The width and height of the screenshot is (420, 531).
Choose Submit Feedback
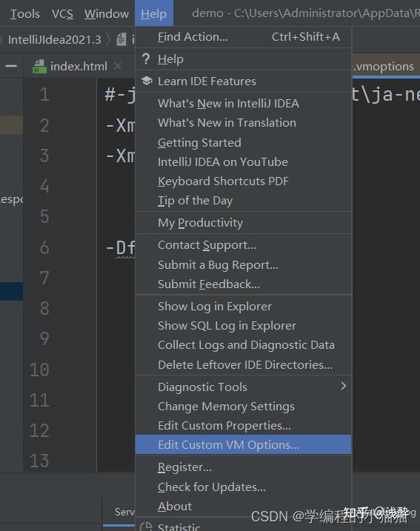point(243,284)
